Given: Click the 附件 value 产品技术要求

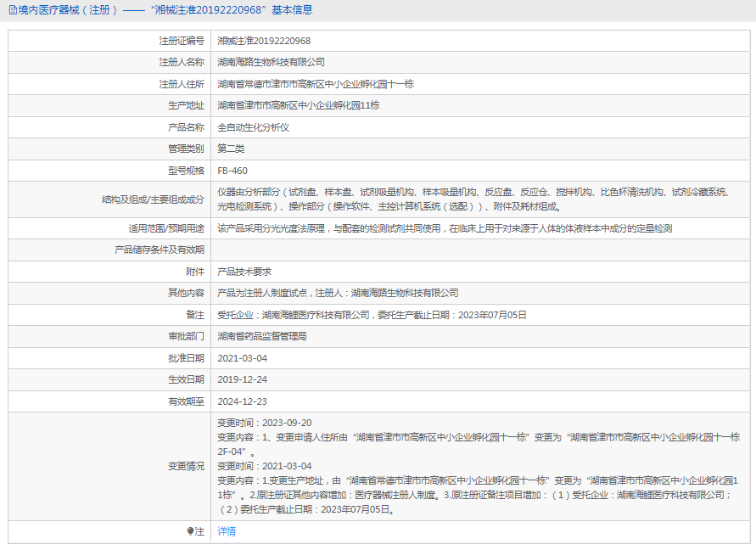Looking at the screenshot, I should tap(244, 272).
